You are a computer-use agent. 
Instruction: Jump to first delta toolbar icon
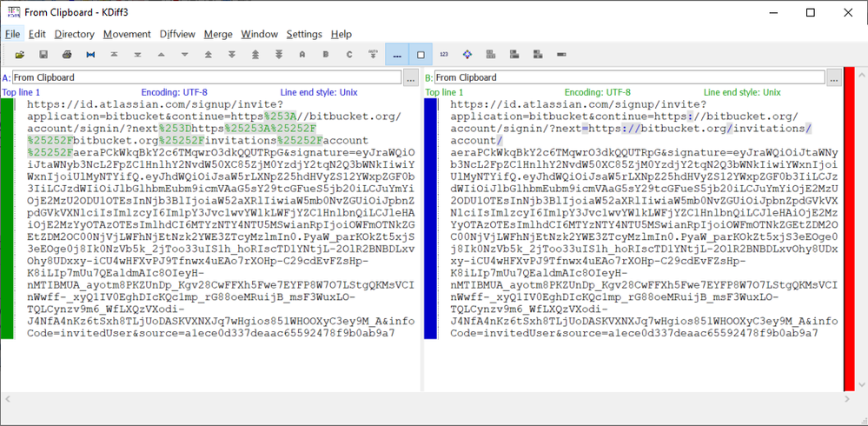(114, 55)
